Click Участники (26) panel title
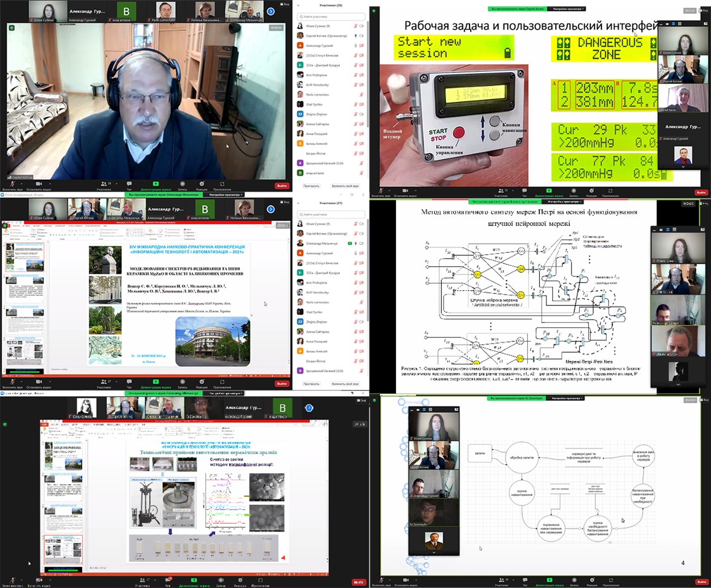This screenshot has height=588, width=711. (x=331, y=5)
